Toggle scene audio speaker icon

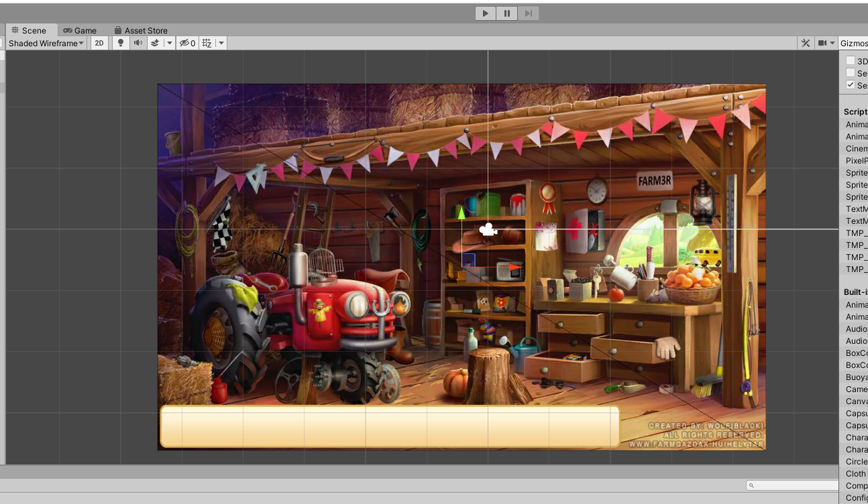click(138, 43)
